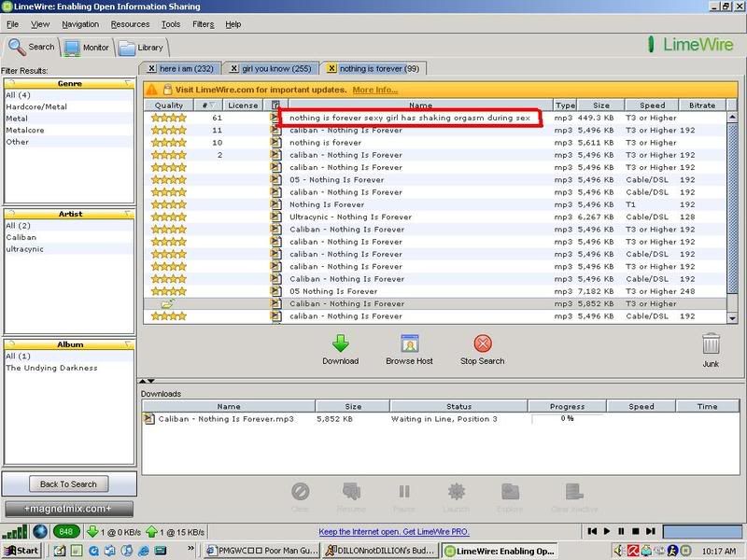Click the upload bandwidth arrow indicator
Screen dimensions: 747x560
pos(151,531)
